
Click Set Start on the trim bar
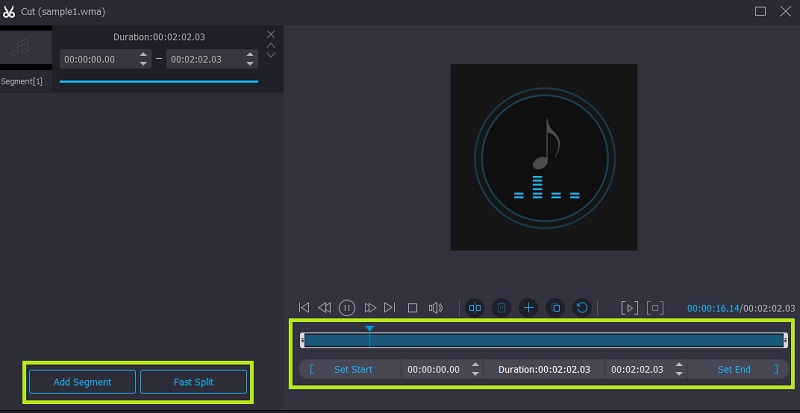pos(352,369)
